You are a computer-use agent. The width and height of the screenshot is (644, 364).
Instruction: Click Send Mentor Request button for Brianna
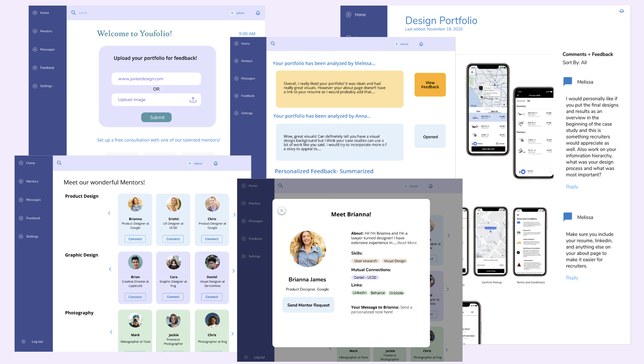coord(308,305)
